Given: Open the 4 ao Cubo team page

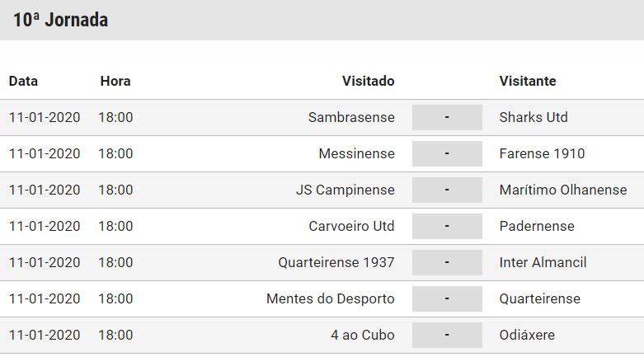Looking at the screenshot, I should tap(362, 335).
